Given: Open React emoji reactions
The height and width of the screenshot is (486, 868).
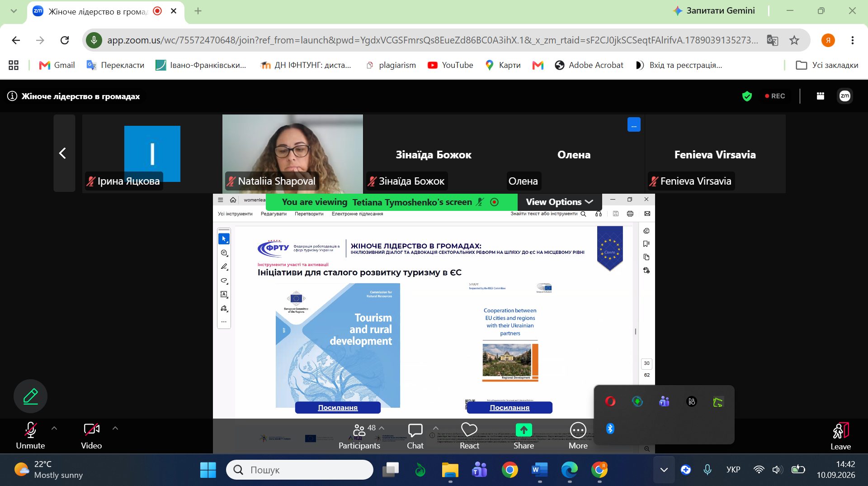Looking at the screenshot, I should tap(469, 436).
